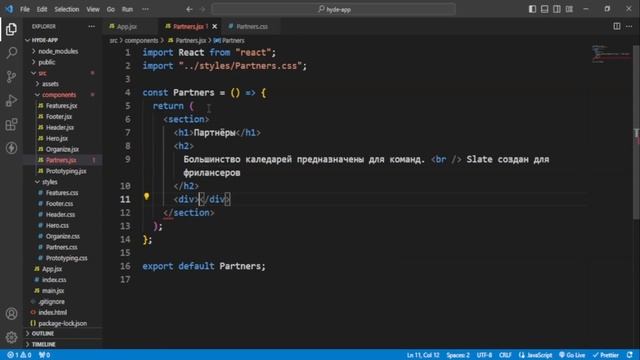Image resolution: width=640 pixels, height=360 pixels.
Task: Click the ports forwarded status item
Action: point(44,355)
